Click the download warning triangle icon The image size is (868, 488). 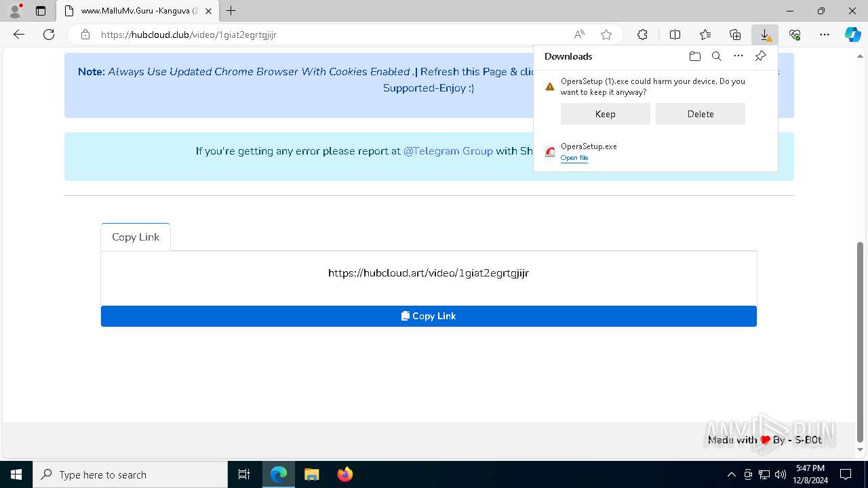(x=550, y=87)
